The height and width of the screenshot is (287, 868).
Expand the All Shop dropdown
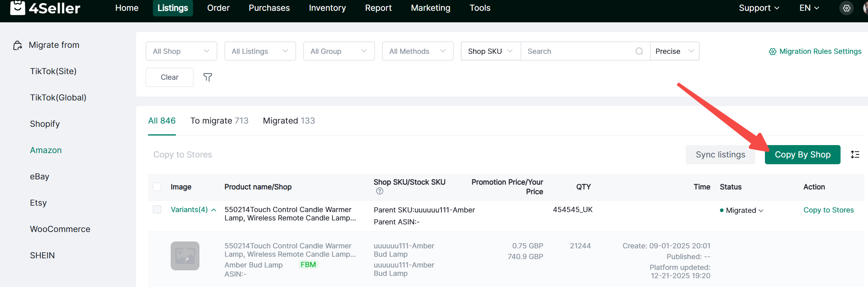pos(181,51)
